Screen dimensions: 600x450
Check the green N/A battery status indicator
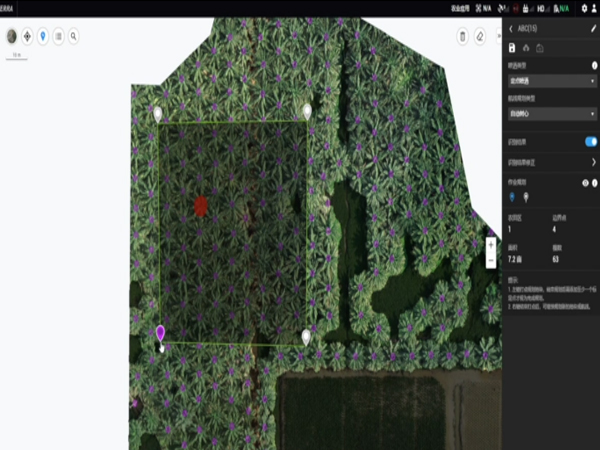561,8
